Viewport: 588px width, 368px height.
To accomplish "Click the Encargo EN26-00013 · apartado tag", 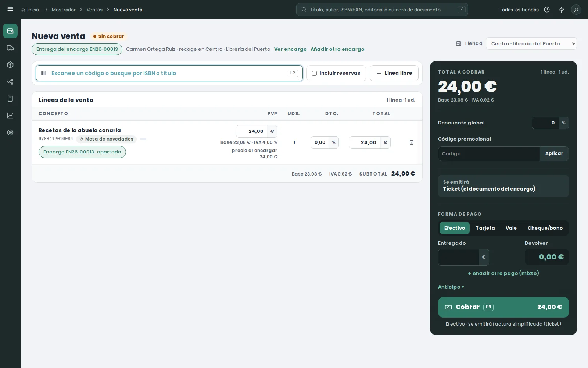I will (x=82, y=152).
